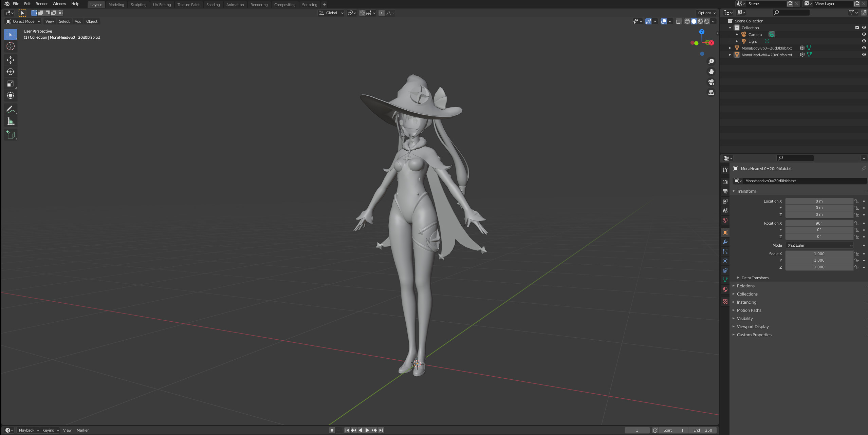Image resolution: width=868 pixels, height=435 pixels.
Task: Play the animation in the timeline
Action: pos(367,430)
